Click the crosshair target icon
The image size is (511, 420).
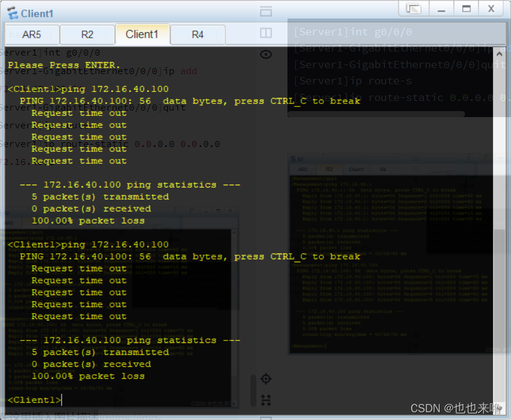pos(266,379)
